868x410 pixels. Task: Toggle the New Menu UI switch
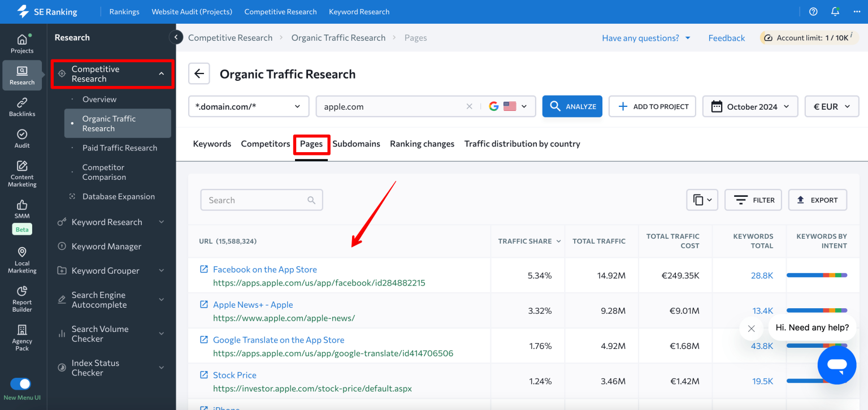[x=21, y=383]
